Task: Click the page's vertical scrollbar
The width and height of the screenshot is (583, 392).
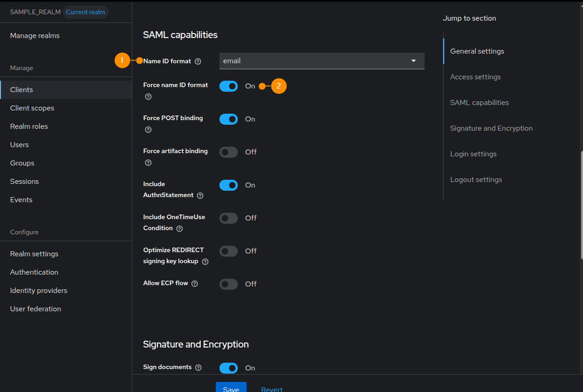Action: click(x=581, y=206)
